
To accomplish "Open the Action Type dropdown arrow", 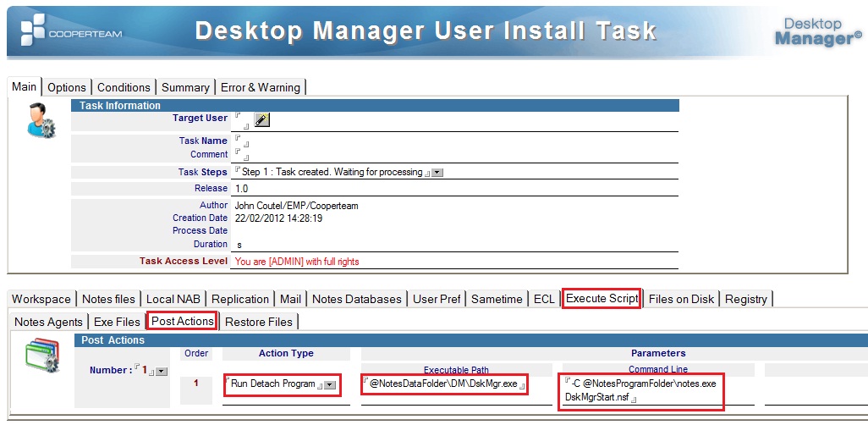I will [x=330, y=384].
